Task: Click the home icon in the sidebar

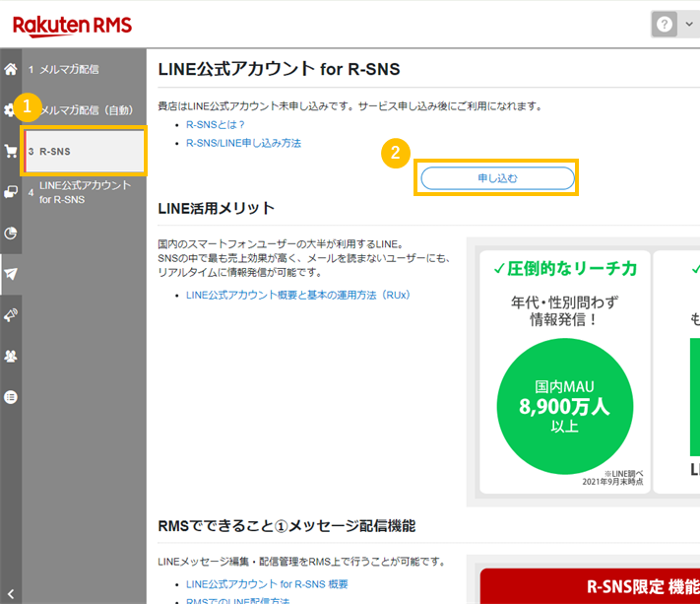Action: coord(11,69)
